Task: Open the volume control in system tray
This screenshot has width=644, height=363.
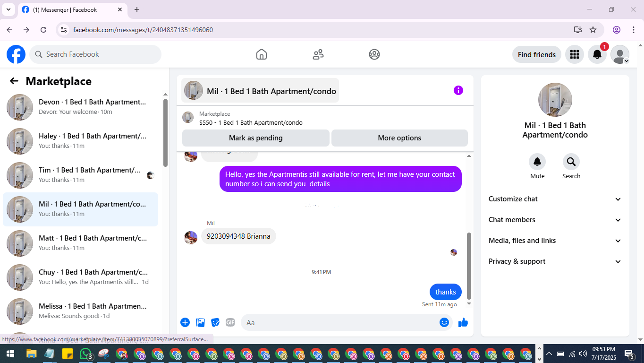Action: (x=583, y=354)
